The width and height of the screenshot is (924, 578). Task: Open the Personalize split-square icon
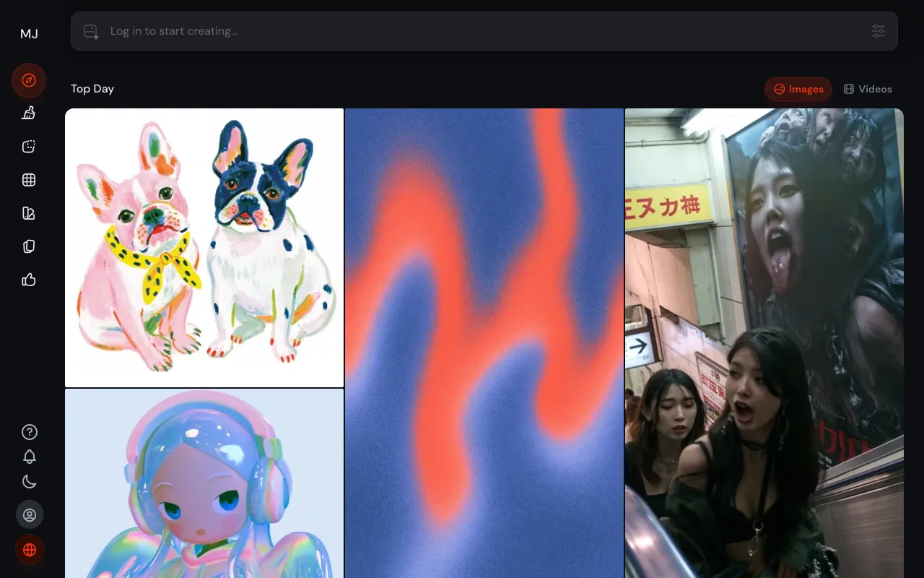tap(29, 213)
